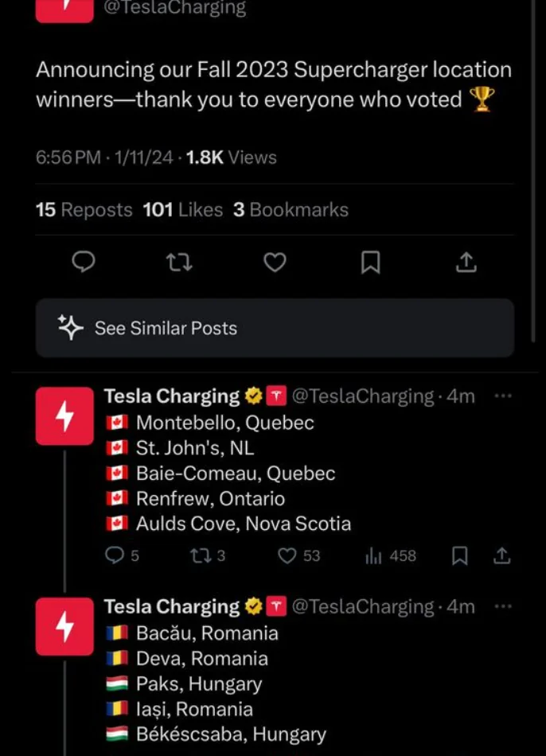Repost the main Supercharger announcement
The image size is (546, 756).
tap(180, 262)
